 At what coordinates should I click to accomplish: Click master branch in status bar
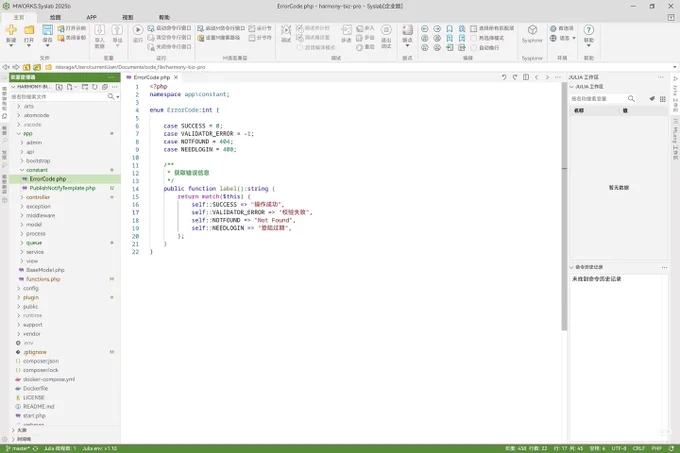click(17, 448)
